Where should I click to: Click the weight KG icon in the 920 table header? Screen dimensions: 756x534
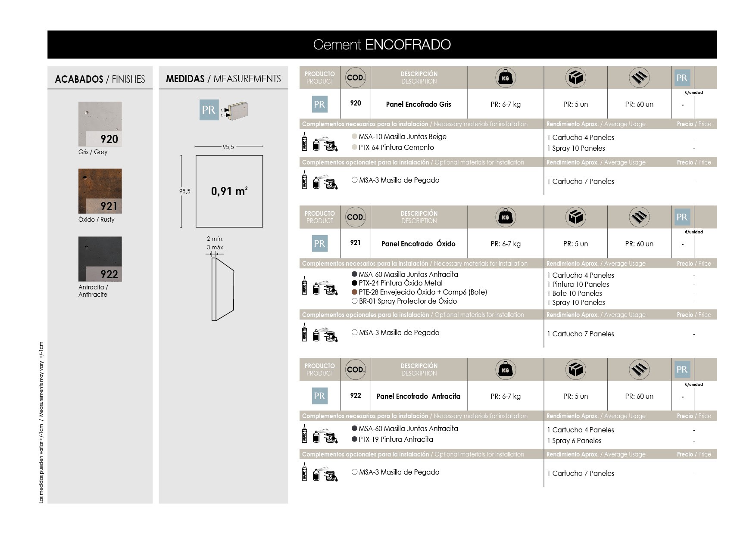click(506, 78)
